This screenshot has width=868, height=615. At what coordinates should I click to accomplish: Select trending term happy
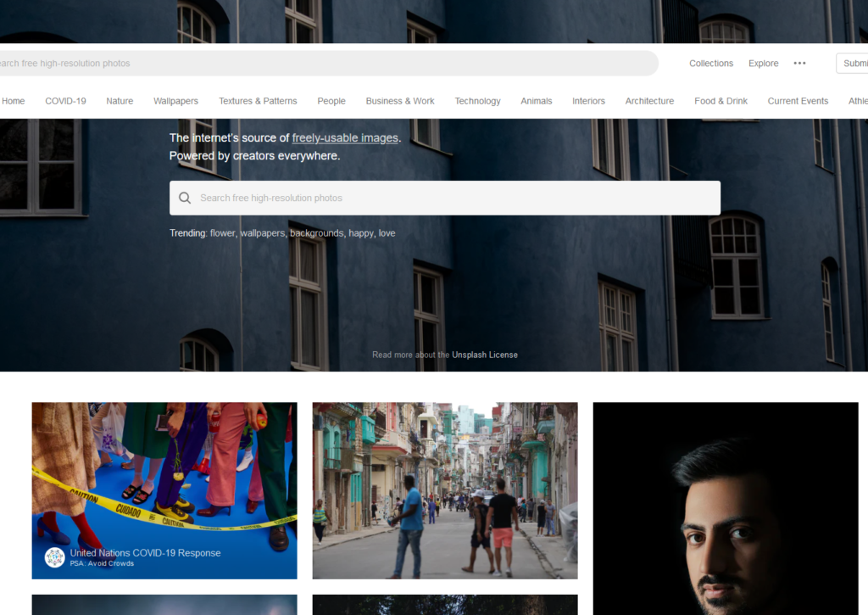click(x=361, y=233)
